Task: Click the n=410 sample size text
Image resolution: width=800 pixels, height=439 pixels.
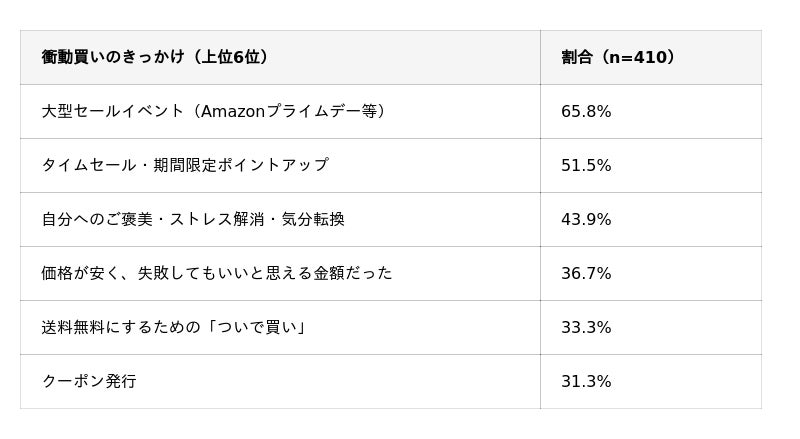Action: point(634,58)
